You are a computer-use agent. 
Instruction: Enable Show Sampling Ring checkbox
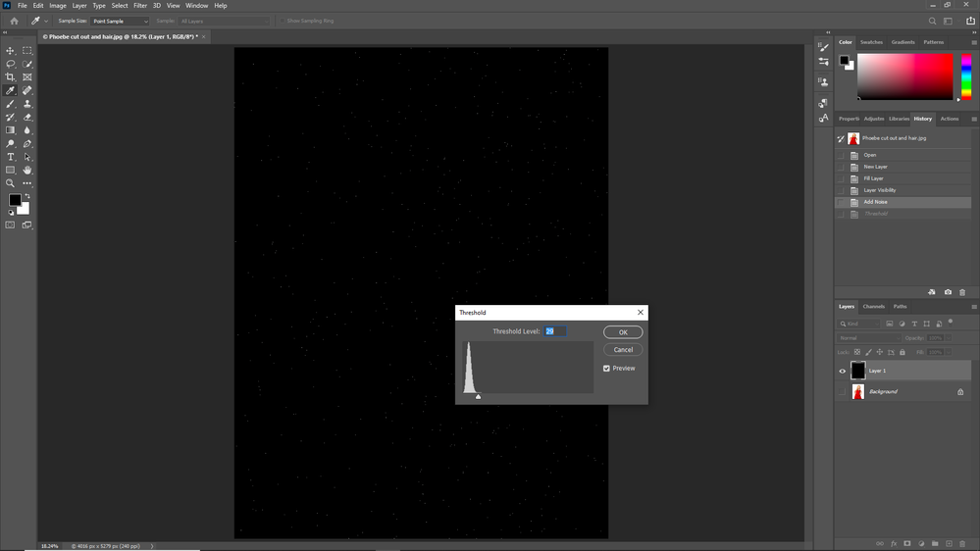(x=283, y=21)
